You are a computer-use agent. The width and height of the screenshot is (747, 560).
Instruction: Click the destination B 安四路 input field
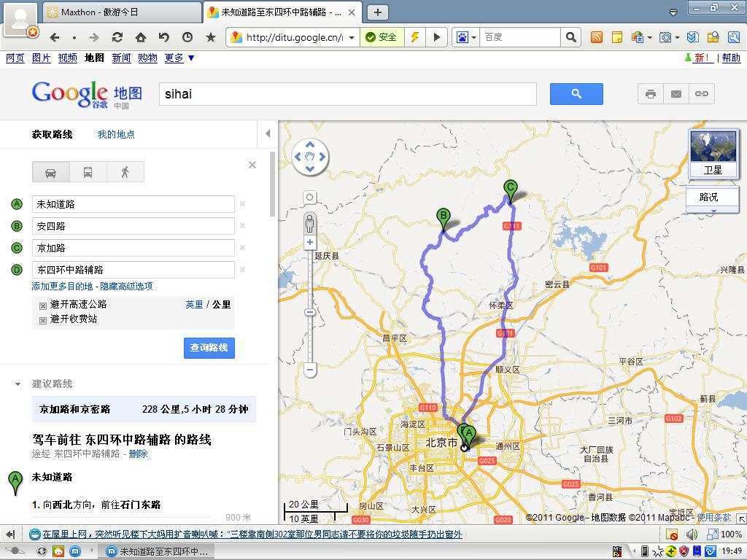(x=133, y=226)
